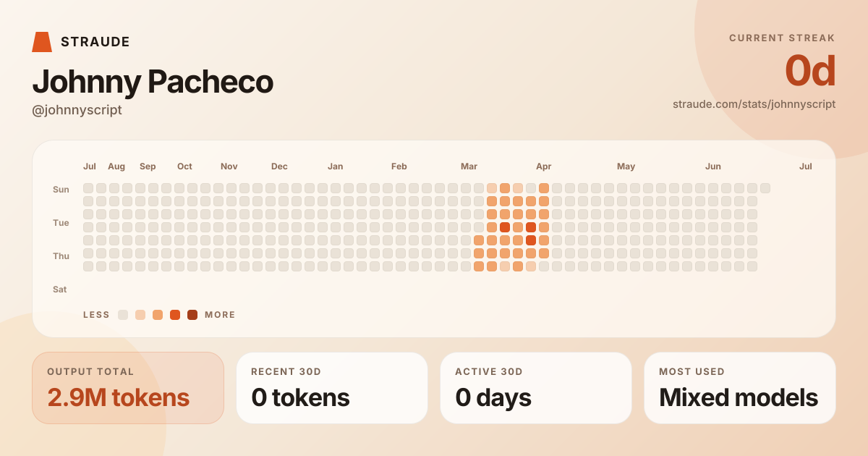Select the Output Total 2.9M tokens card
The image size is (868, 456).
click(x=128, y=388)
